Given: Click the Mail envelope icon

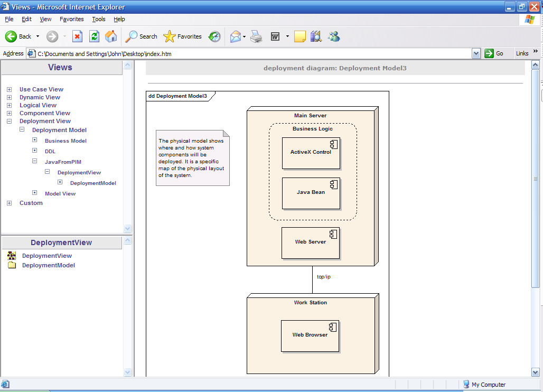Looking at the screenshot, I should click(236, 36).
